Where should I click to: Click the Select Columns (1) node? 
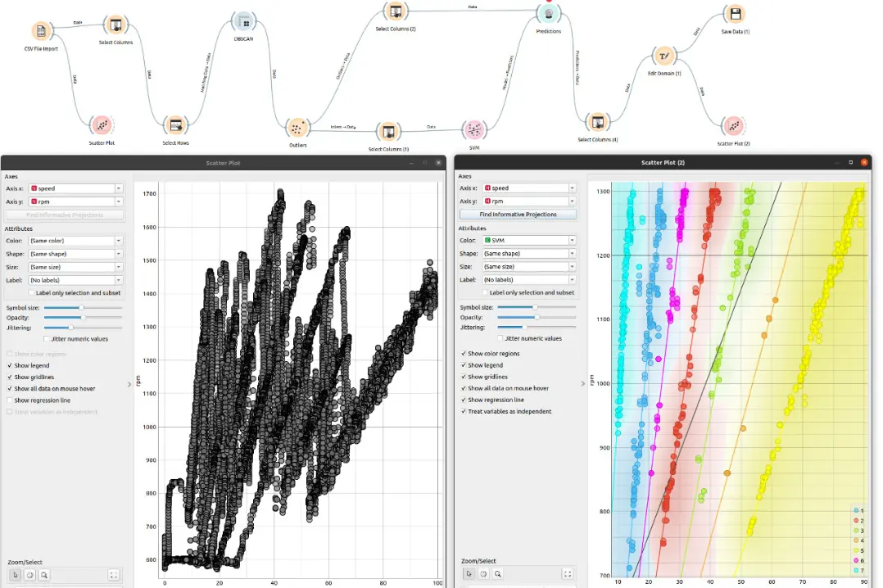click(388, 132)
